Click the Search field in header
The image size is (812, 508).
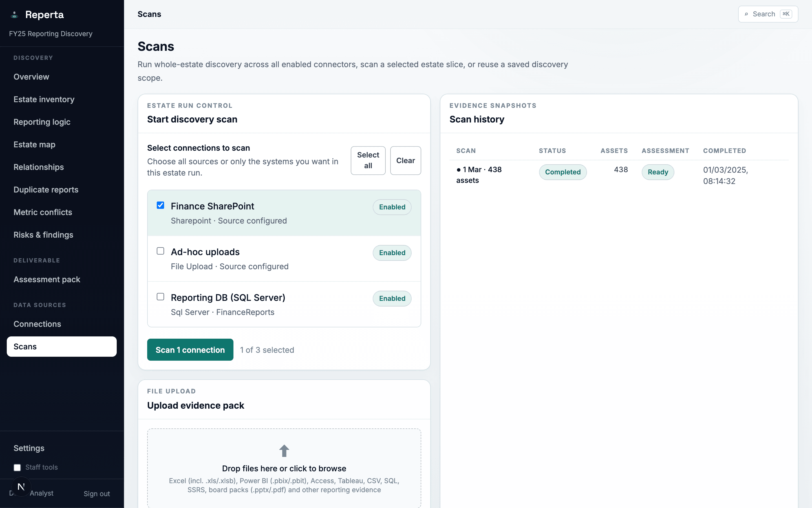[x=768, y=14]
